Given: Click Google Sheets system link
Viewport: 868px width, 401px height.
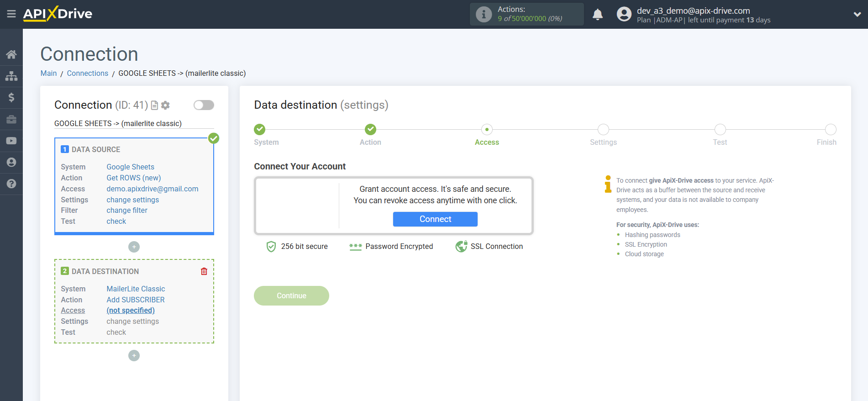Looking at the screenshot, I should point(130,167).
